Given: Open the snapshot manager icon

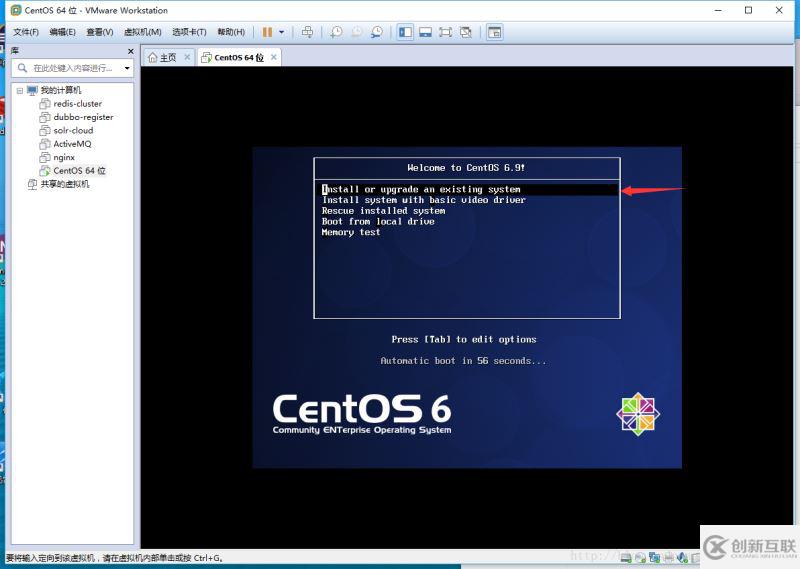Looking at the screenshot, I should pyautogui.click(x=377, y=32).
